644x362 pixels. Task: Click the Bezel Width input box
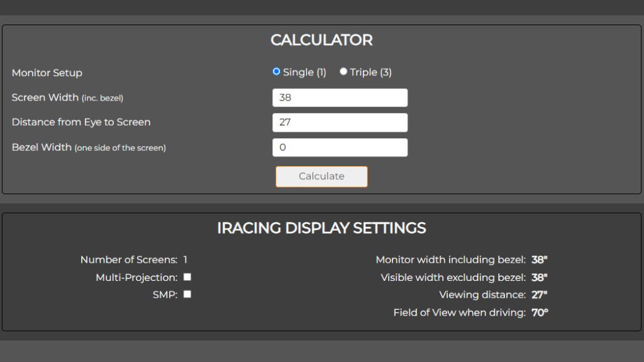(x=340, y=146)
